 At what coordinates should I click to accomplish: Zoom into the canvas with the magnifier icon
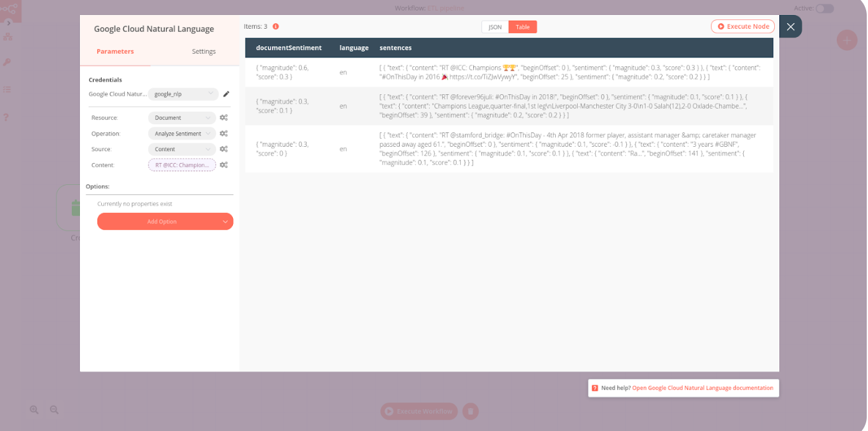(34, 409)
